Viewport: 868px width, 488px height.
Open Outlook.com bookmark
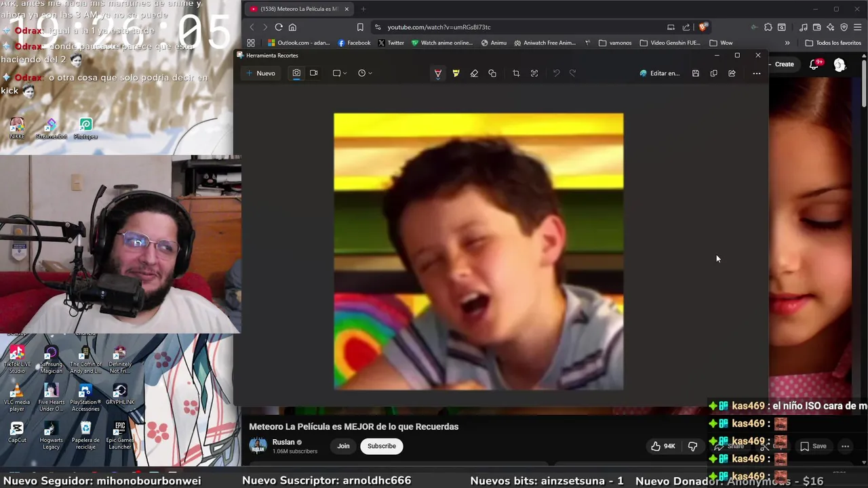coord(298,43)
